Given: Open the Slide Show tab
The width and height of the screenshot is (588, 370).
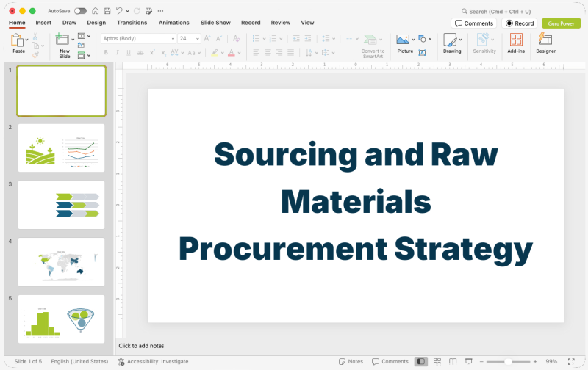Looking at the screenshot, I should pyautogui.click(x=215, y=23).
